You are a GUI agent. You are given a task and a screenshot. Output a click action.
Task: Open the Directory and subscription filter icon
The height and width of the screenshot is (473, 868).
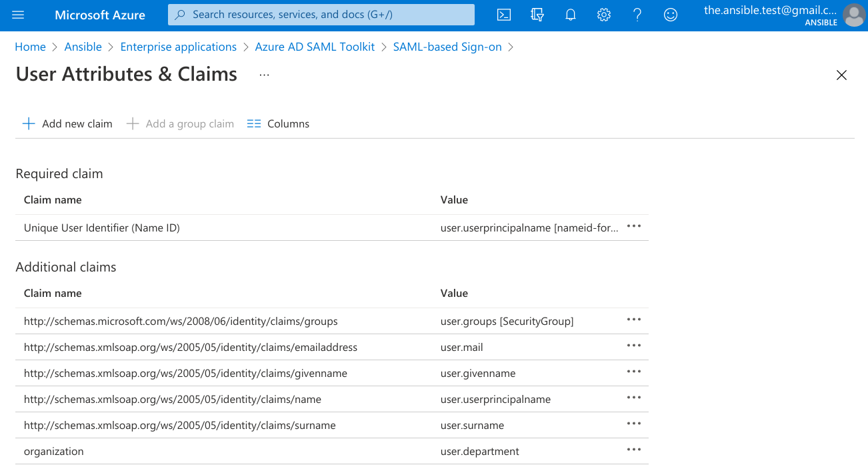coord(537,15)
